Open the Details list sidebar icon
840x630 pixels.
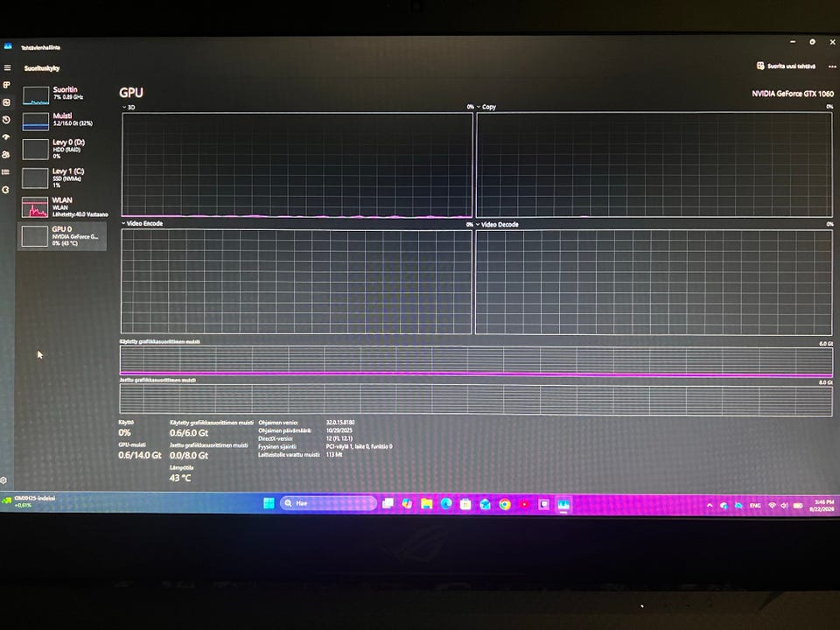(x=6, y=172)
